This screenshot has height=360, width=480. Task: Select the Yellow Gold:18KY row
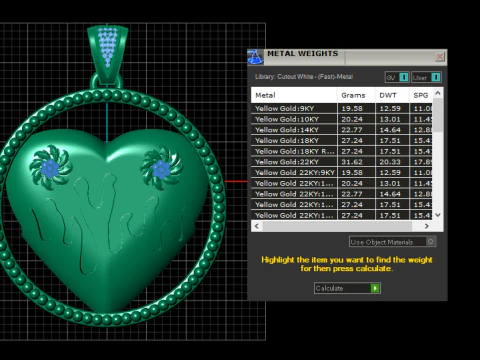pyautogui.click(x=342, y=140)
